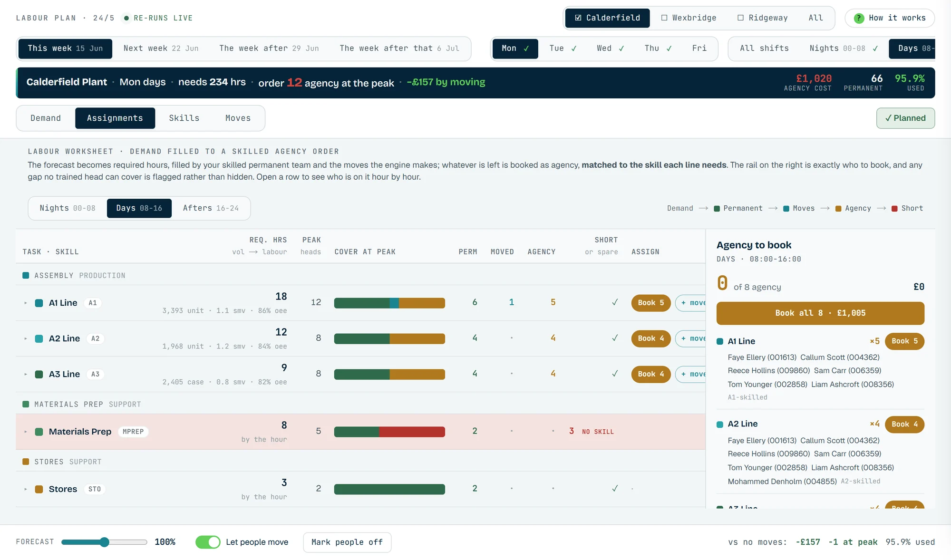This screenshot has width=951, height=560.
Task: Click the checkmark in the A1 Line row
Action: pos(615,302)
